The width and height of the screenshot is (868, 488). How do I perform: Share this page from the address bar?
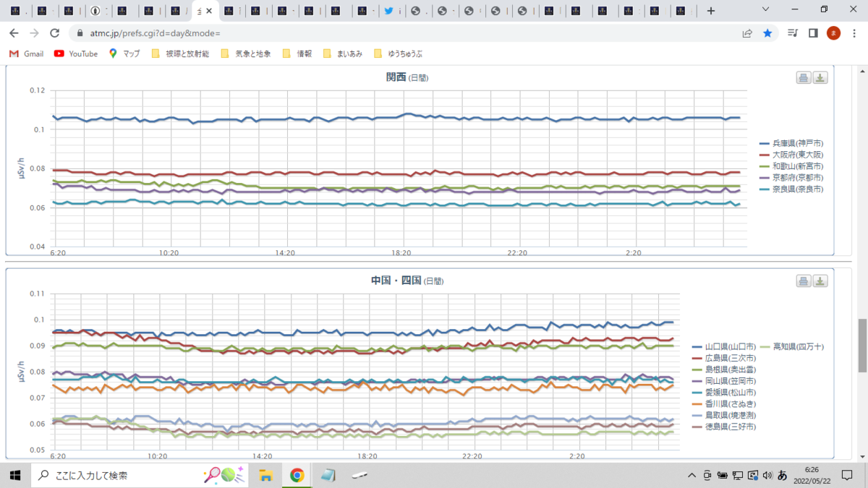pos(747,33)
